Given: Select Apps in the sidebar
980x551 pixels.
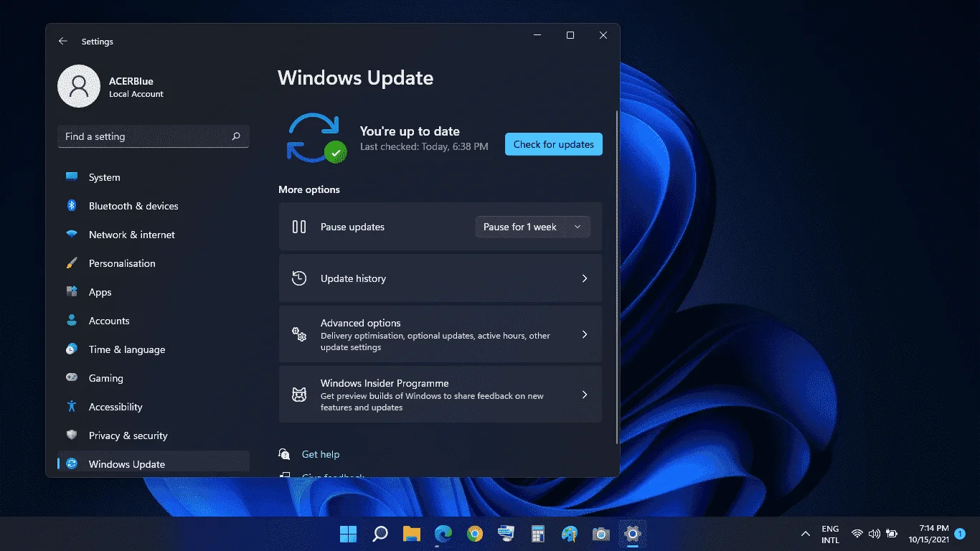Looking at the screenshot, I should 154,292.
